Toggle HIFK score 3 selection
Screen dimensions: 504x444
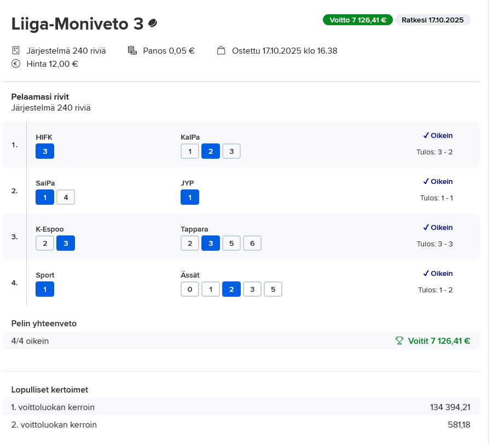(45, 151)
